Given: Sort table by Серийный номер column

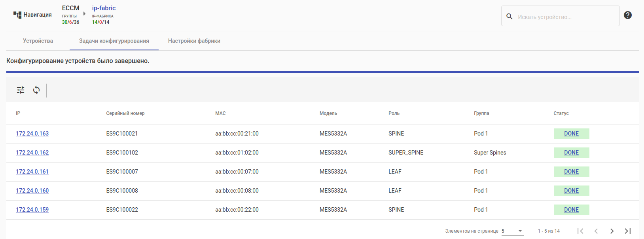Looking at the screenshot, I should (125, 113).
